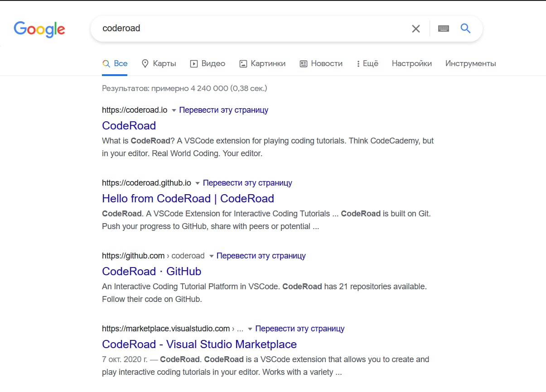Switch to the Картинки tab
Viewport: 546px width, 392px height.
(262, 64)
